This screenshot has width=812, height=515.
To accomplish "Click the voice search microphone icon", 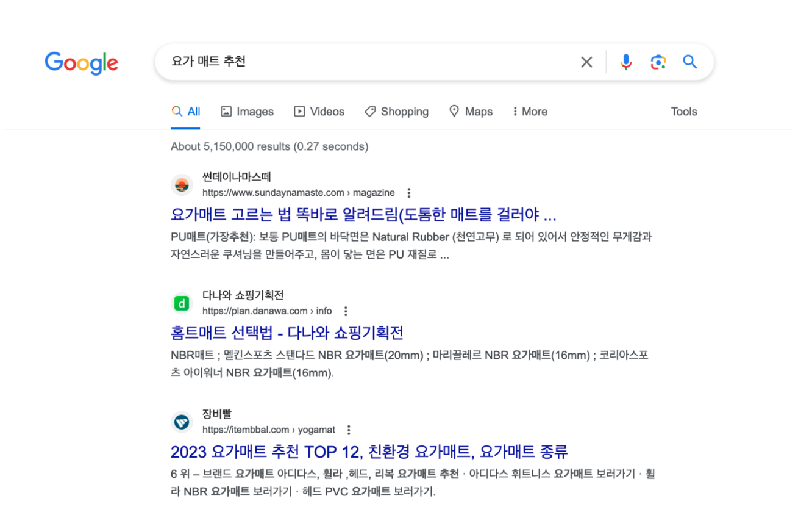I will pos(626,62).
